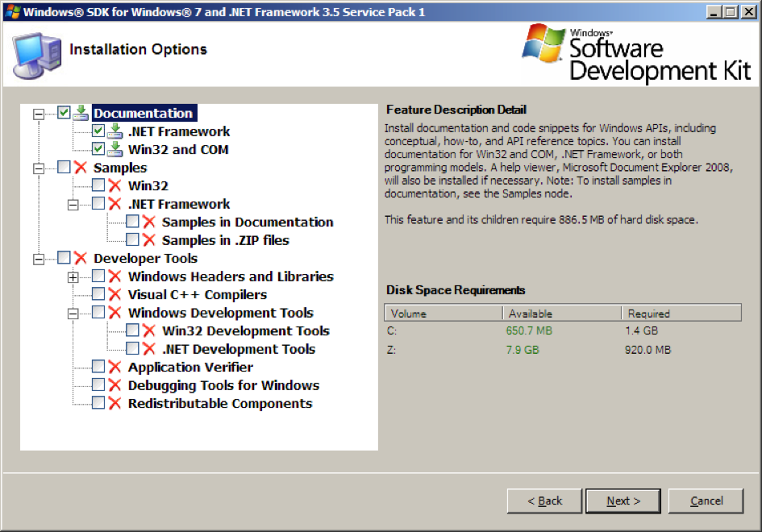Screen dimensions: 762x532
Task: Enable Windows Headers and Libraries checkbox
Action: pos(98,276)
